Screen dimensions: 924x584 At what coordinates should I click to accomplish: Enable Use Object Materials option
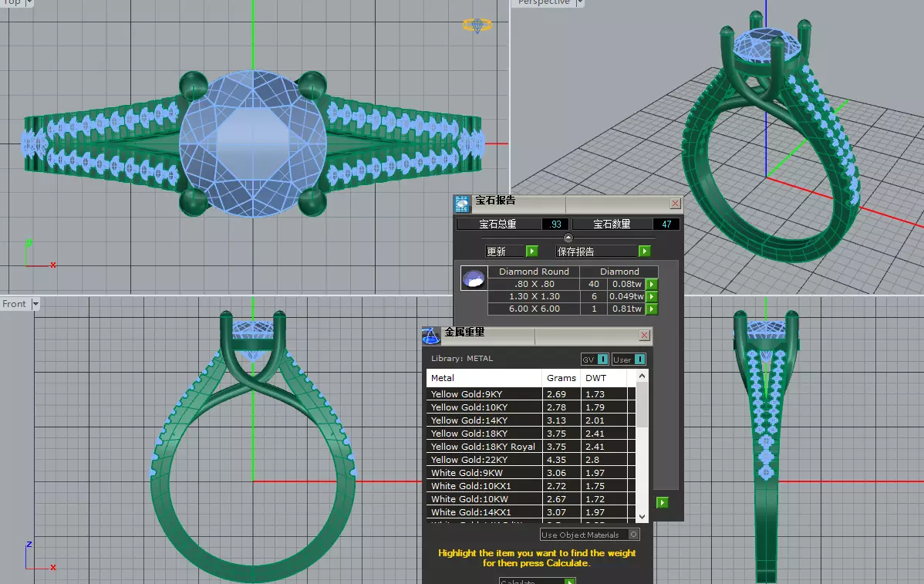pos(633,535)
